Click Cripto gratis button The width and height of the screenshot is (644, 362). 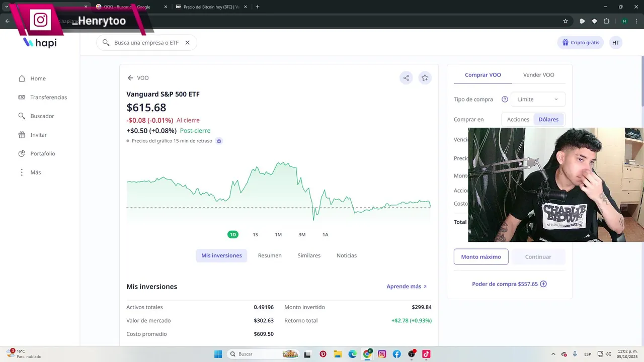tap(581, 43)
